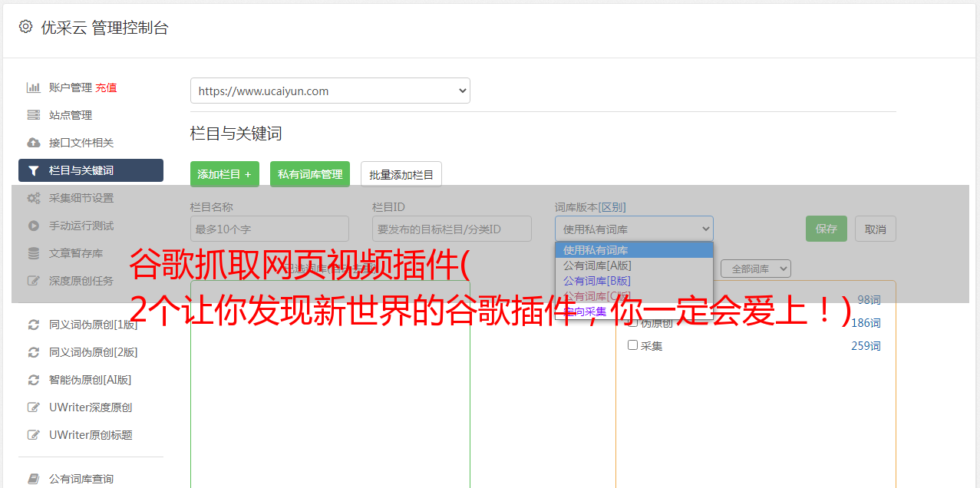Choose 公有词库[C版] in the open list
Screen dimensions: 980x488
[634, 296]
